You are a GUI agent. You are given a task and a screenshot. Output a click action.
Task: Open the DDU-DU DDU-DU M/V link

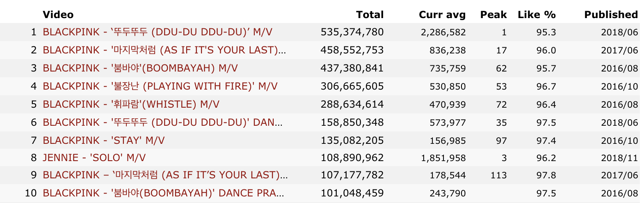(158, 32)
